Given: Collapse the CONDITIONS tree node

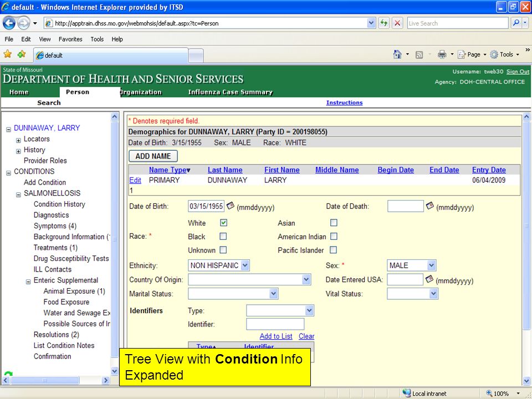Looking at the screenshot, I should (x=8, y=173).
